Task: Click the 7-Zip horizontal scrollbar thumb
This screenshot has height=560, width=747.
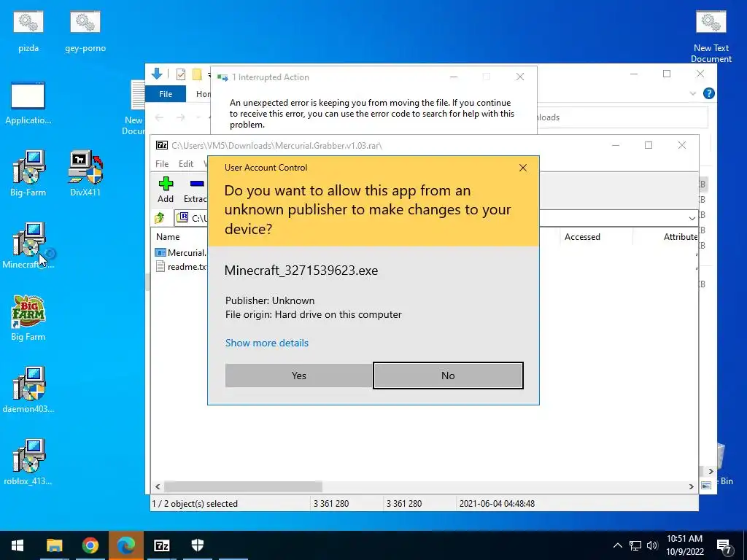Action: pos(243,486)
